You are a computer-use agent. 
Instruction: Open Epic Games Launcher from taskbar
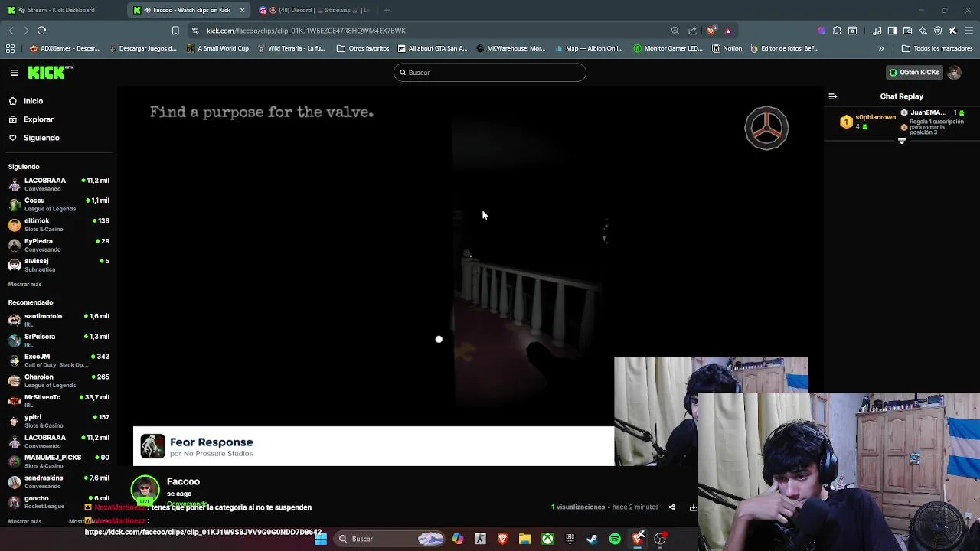click(570, 539)
